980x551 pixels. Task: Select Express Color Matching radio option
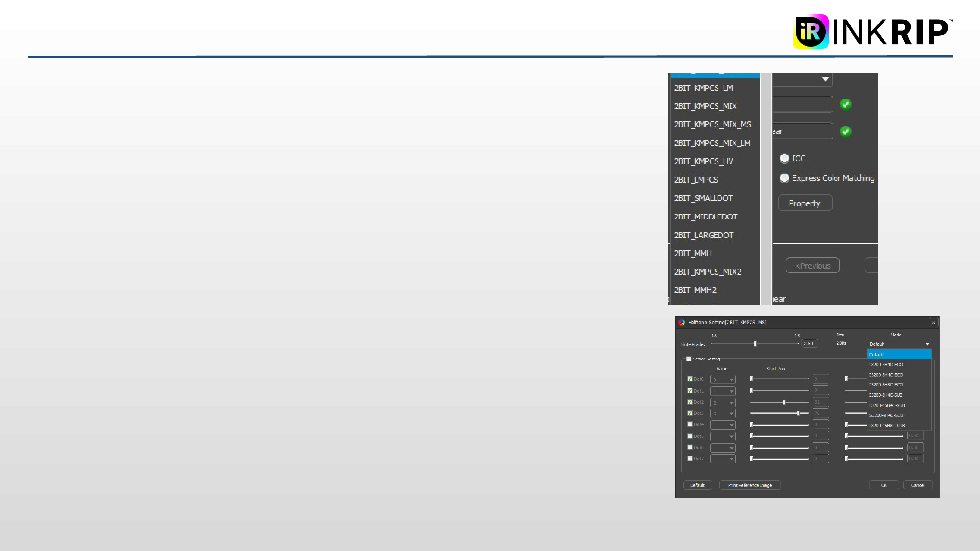click(x=784, y=178)
